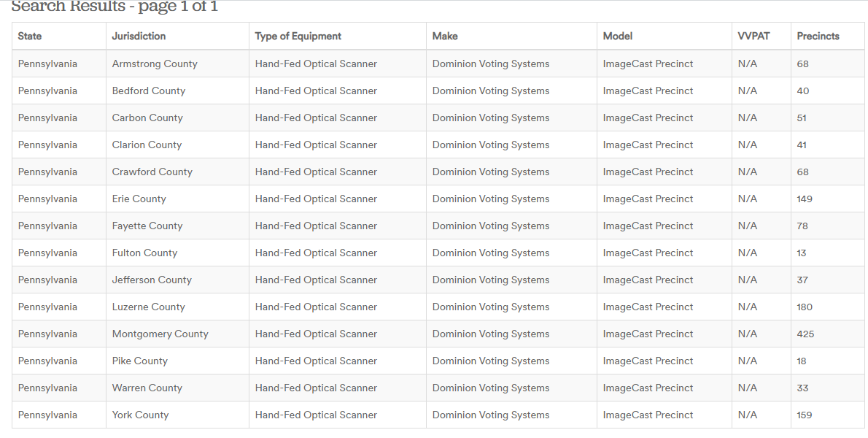This screenshot has height=438, width=868.
Task: Click precinct count 33 for Warren County
Action: click(802, 388)
